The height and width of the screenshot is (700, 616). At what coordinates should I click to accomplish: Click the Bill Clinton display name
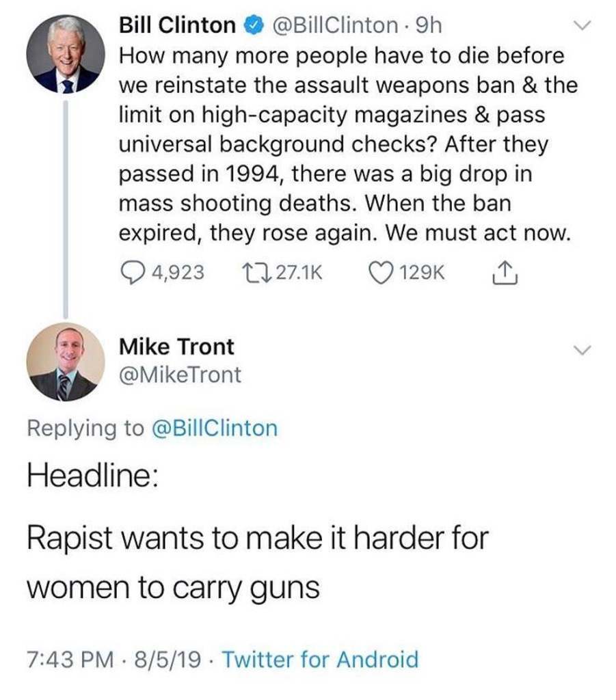[176, 26]
